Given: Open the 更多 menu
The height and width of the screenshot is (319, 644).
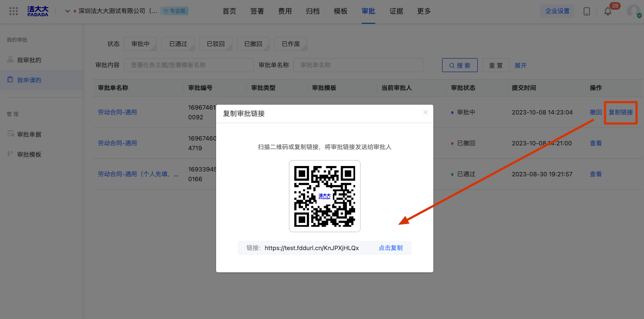Looking at the screenshot, I should coord(424,11).
